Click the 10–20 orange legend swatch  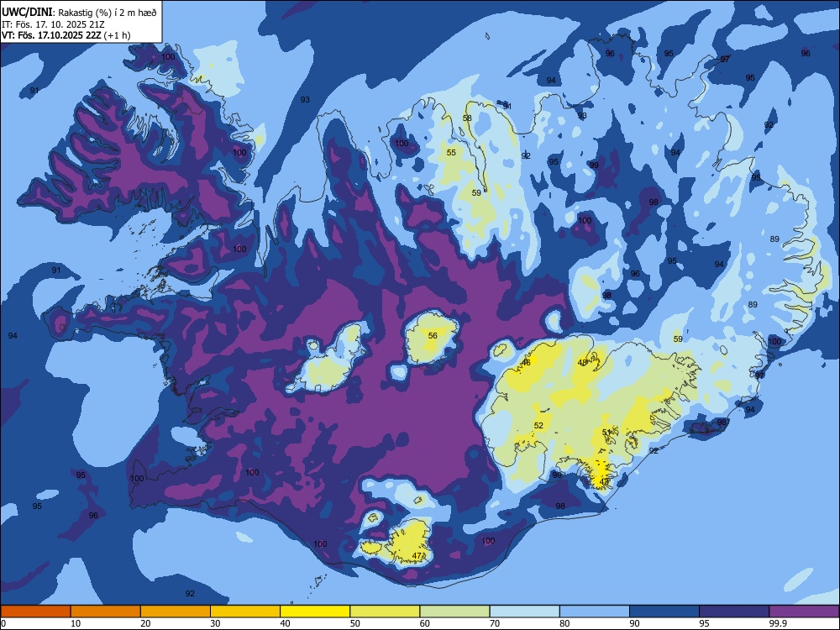coord(106,612)
